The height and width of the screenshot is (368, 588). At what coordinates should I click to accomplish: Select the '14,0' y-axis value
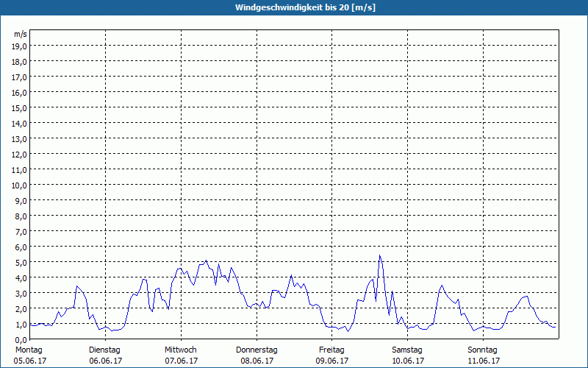click(20, 124)
